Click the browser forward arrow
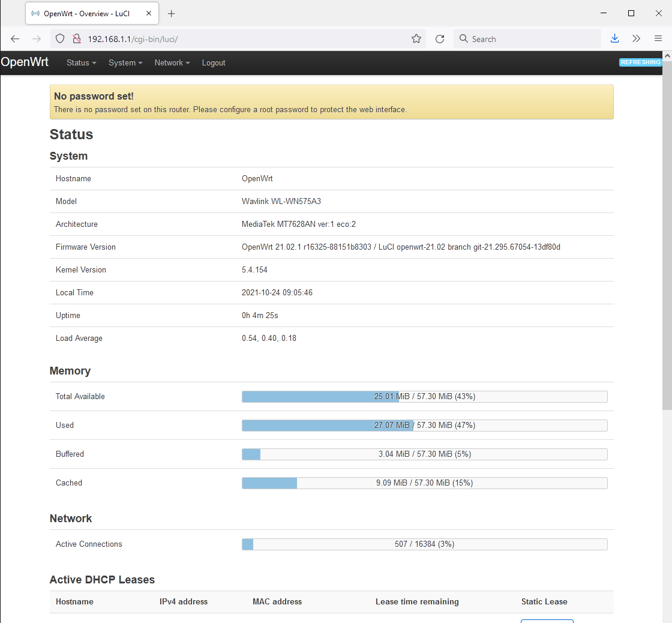Image resolution: width=672 pixels, height=623 pixels. point(37,39)
